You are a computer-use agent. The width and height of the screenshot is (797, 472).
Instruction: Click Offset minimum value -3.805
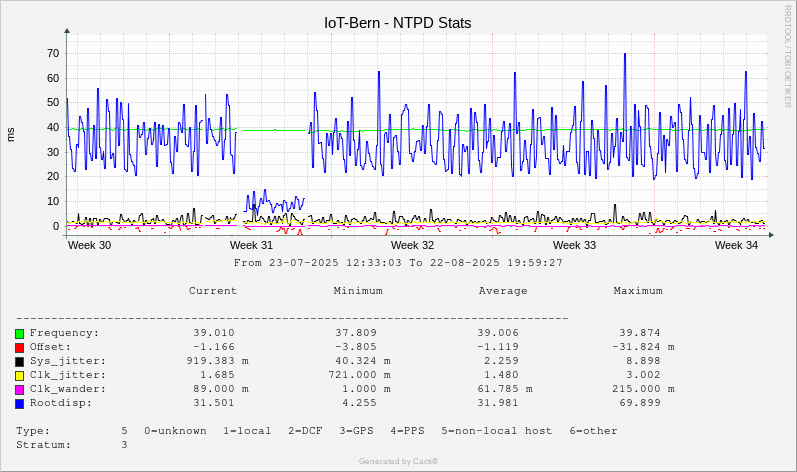point(356,347)
